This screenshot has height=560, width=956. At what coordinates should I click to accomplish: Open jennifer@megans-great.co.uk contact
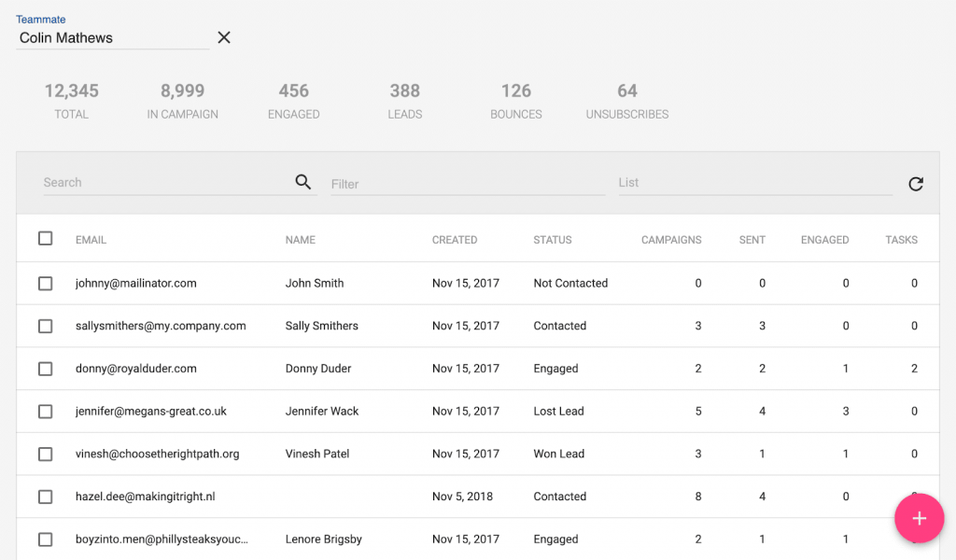(150, 412)
